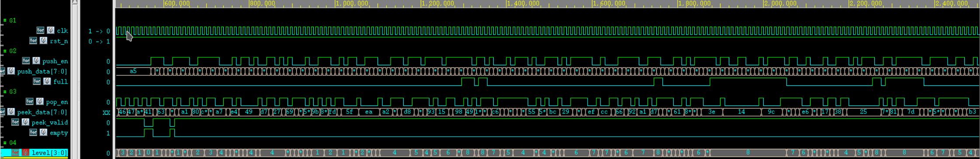This screenshot has height=159, width=980.
Task: Click the Ver icon beside clk signal
Action: 40,30
